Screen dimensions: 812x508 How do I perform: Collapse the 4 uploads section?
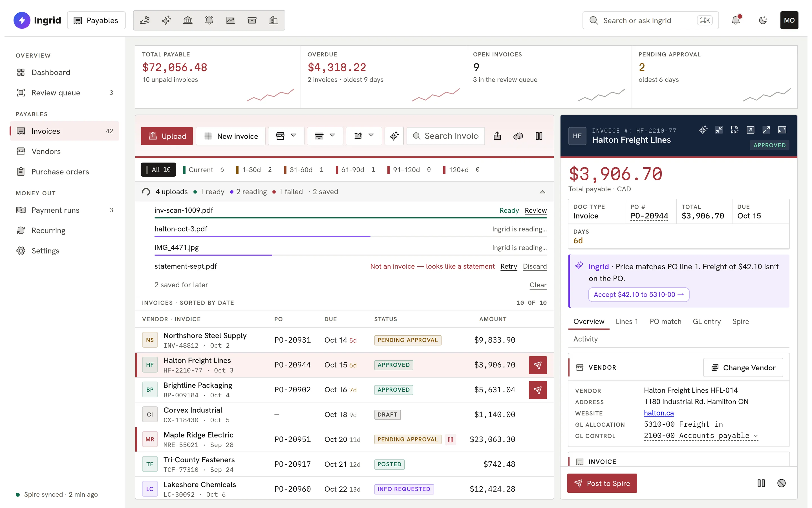point(542,192)
